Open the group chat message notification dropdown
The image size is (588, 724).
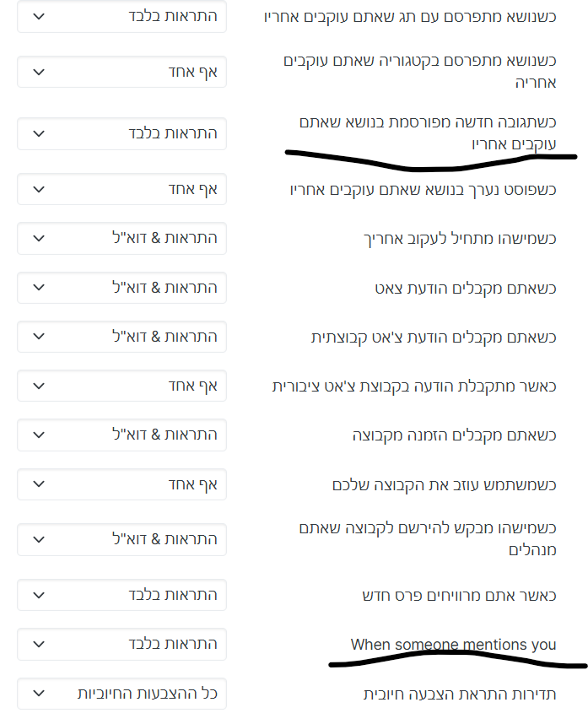coord(121,336)
